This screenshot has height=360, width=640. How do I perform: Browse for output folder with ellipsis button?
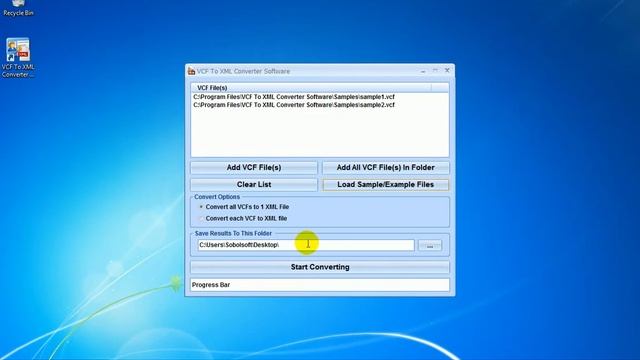(430, 246)
